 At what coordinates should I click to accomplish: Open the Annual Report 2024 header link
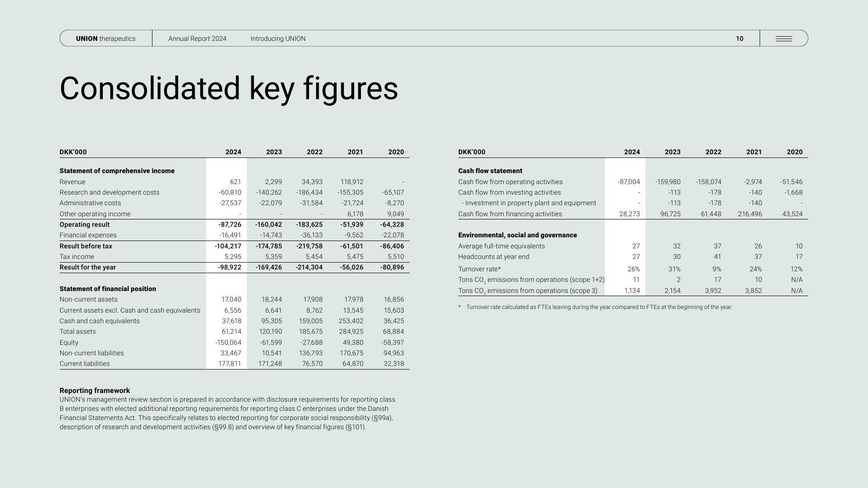(x=197, y=39)
